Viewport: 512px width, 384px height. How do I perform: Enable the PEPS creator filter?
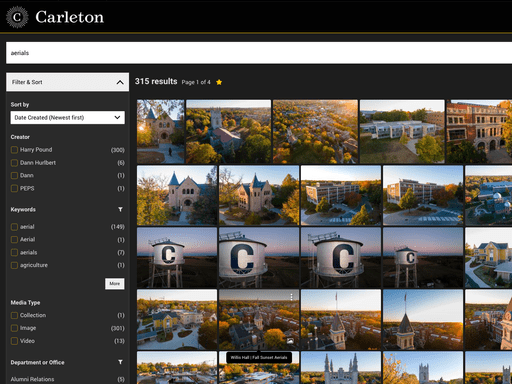tap(14, 188)
